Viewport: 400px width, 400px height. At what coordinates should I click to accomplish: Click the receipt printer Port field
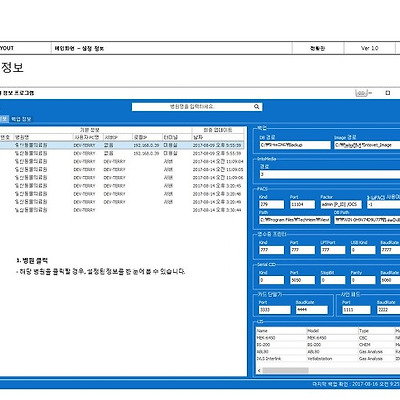point(302,250)
